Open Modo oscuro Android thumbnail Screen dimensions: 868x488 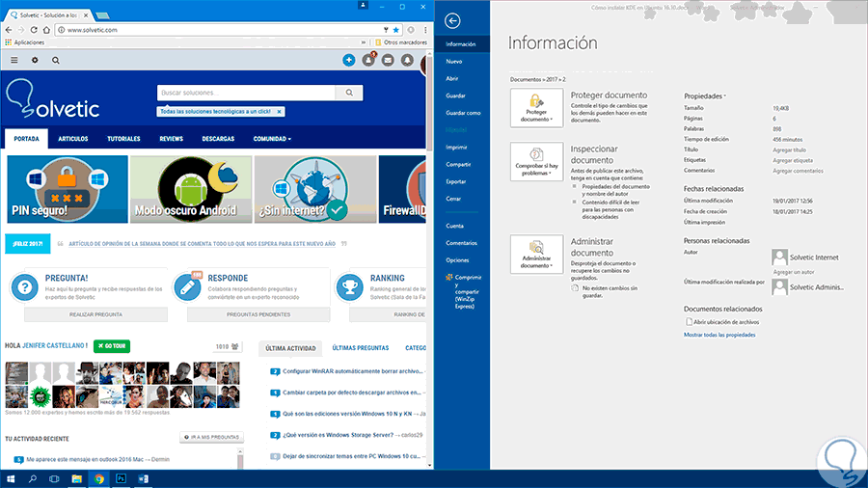191,189
